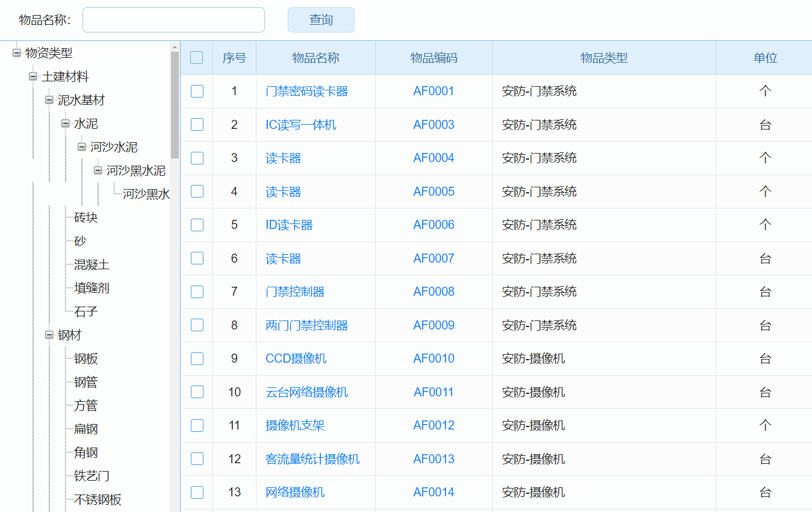812x512 pixels.
Task: Collapse the 水泥 tree branch
Action: click(x=66, y=123)
